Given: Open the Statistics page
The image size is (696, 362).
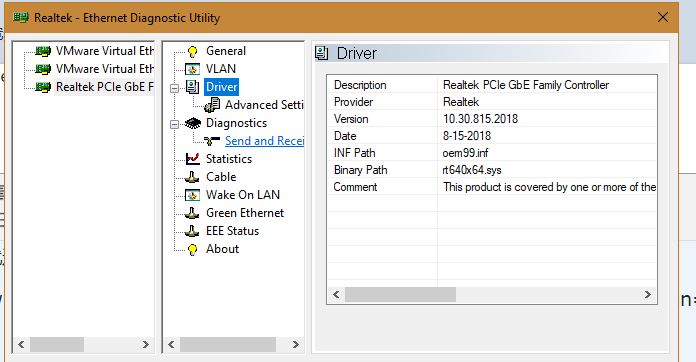Looking at the screenshot, I should click(x=229, y=159).
